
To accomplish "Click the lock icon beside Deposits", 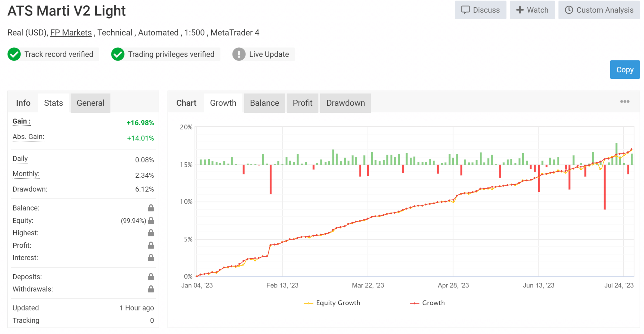I will point(151,277).
